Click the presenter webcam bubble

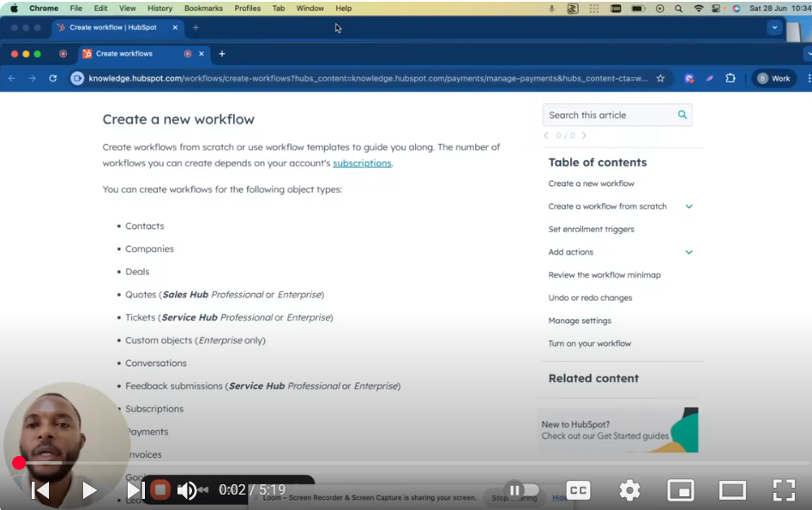66,444
